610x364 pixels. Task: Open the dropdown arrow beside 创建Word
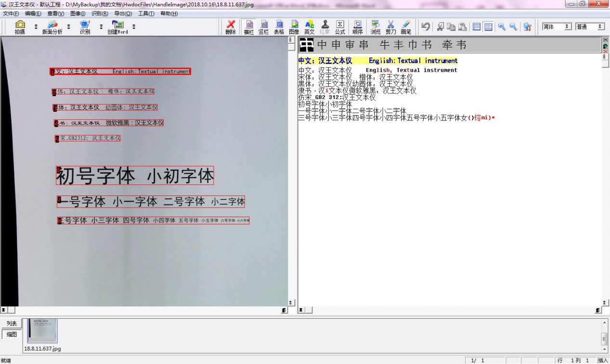(x=134, y=27)
